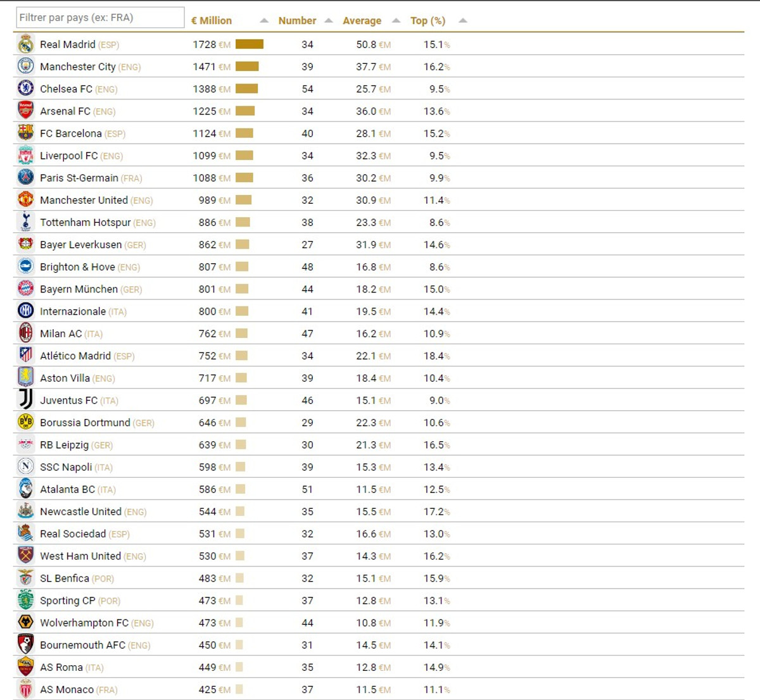Viewport: 760px width, 700px height.
Task: Click the AS Roma crest icon
Action: (25, 667)
